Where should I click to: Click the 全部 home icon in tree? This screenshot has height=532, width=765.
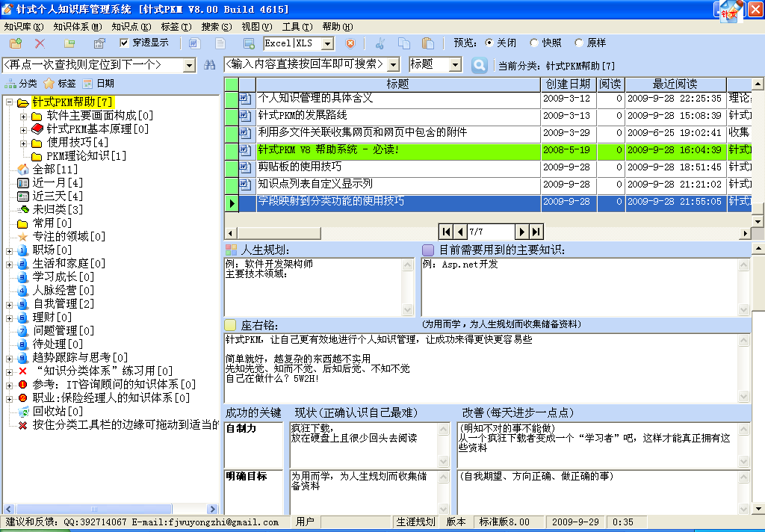tap(22, 170)
